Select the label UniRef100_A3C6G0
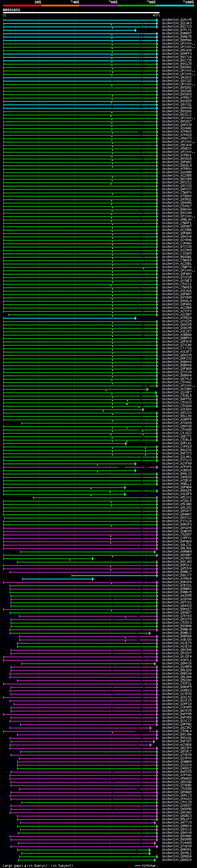 (x=177, y=410)
